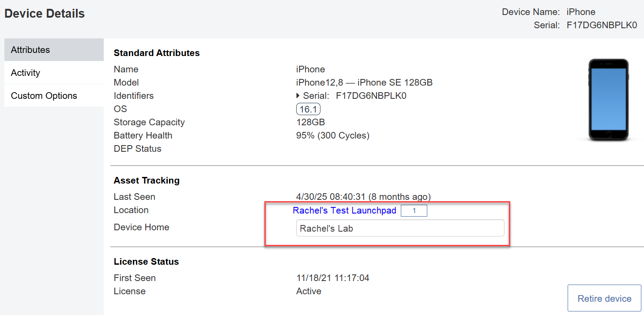Focus the Device Home text field
This screenshot has width=644, height=315.
400,229
